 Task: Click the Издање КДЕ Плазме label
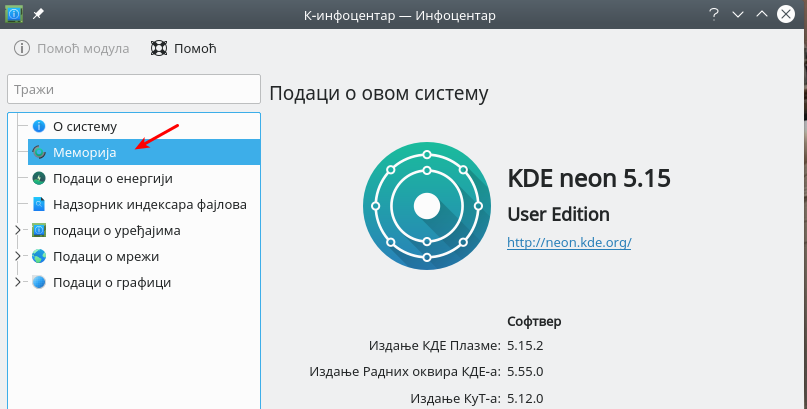pyautogui.click(x=434, y=345)
